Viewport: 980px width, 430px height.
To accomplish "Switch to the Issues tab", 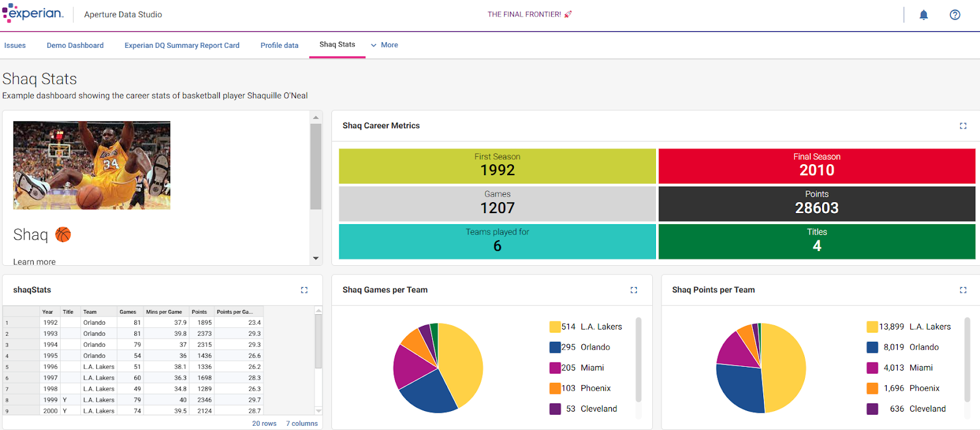I will click(15, 45).
